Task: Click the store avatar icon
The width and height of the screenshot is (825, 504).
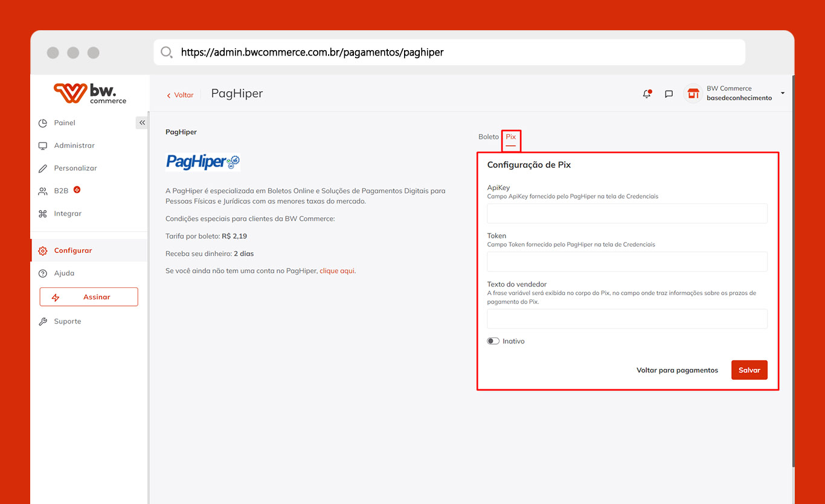Action: [x=693, y=94]
